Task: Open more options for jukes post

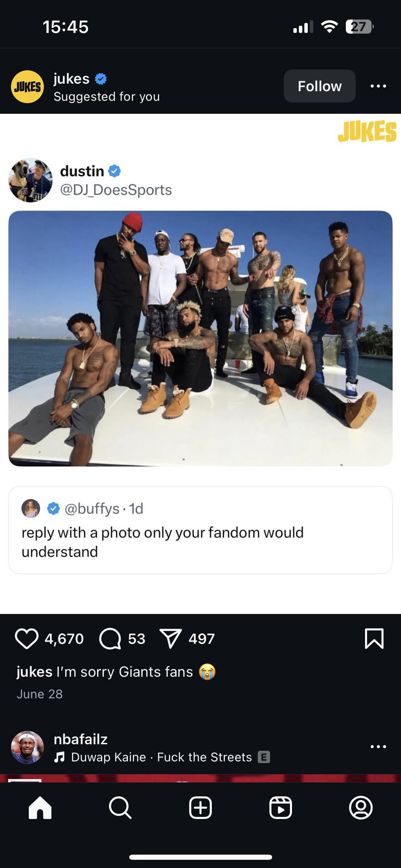Action: (378, 86)
